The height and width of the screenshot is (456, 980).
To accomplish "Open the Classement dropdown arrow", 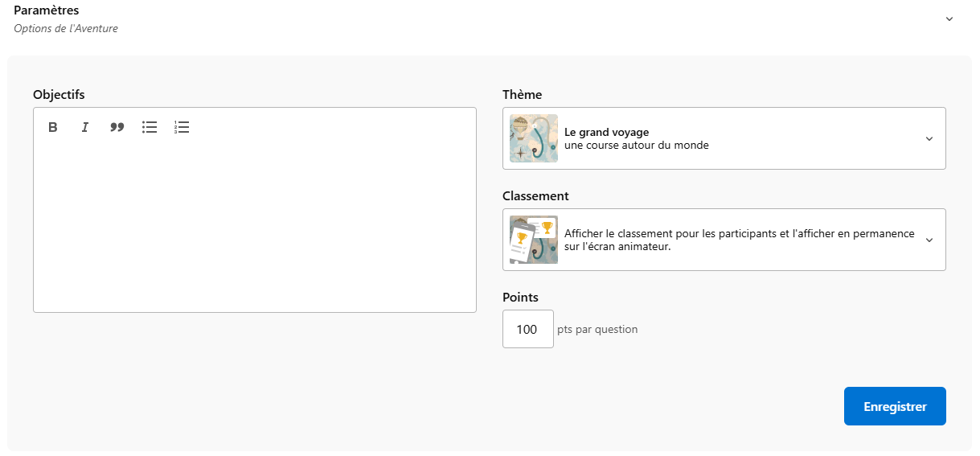I will 929,240.
